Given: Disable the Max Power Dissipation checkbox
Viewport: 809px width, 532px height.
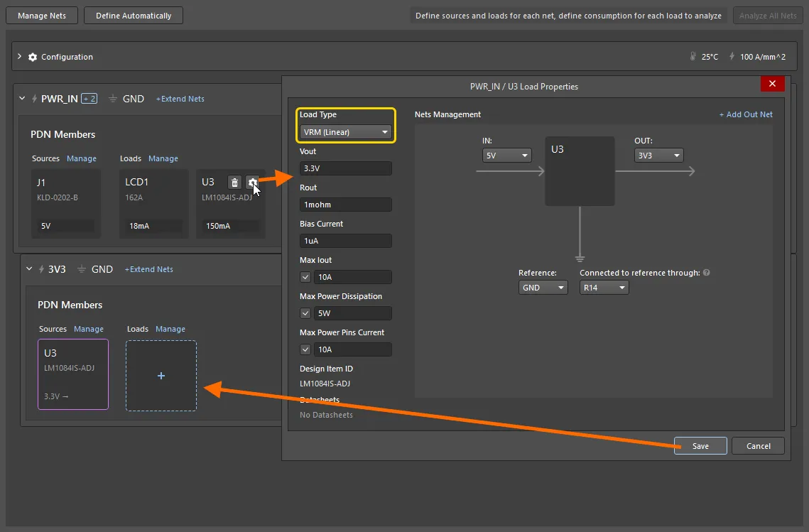Looking at the screenshot, I should click(305, 313).
